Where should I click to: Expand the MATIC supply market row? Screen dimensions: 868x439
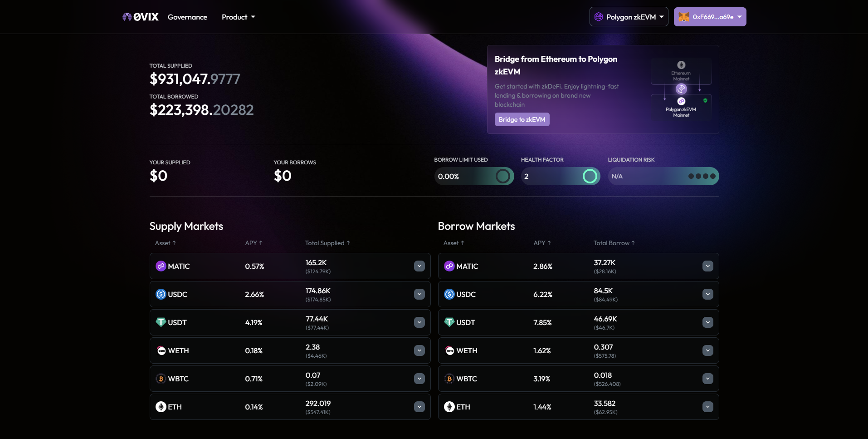coord(419,266)
